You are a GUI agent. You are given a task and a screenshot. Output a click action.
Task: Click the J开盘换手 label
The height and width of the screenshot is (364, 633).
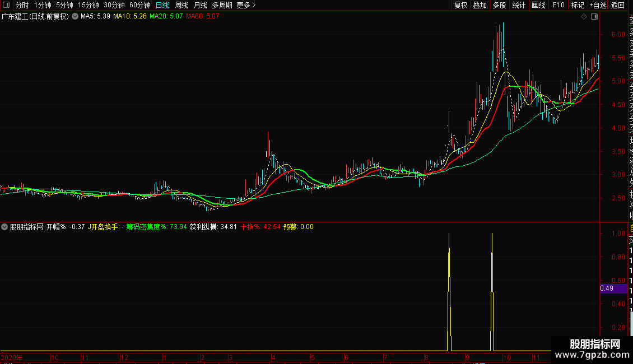pos(105,227)
